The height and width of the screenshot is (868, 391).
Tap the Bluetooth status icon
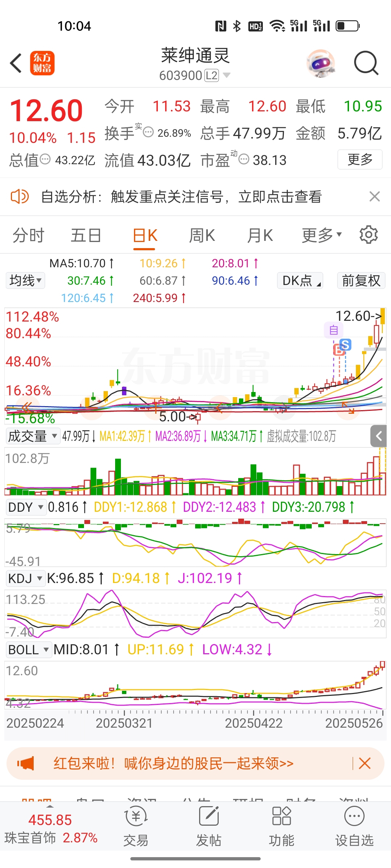(x=237, y=26)
